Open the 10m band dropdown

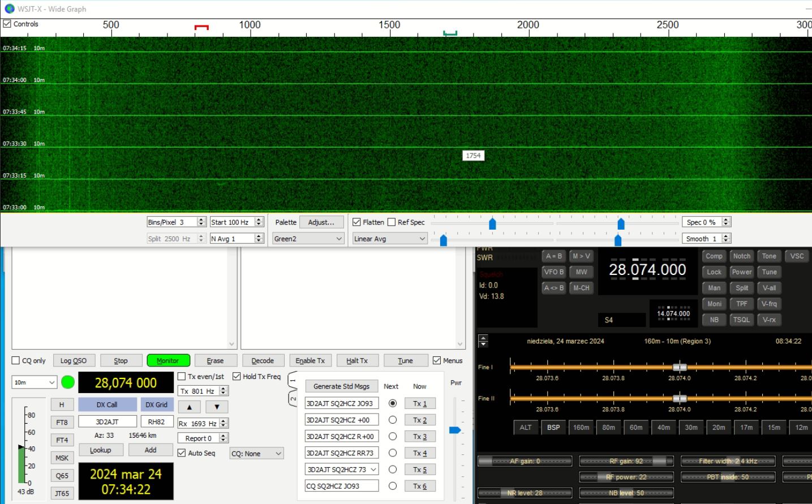tap(35, 382)
